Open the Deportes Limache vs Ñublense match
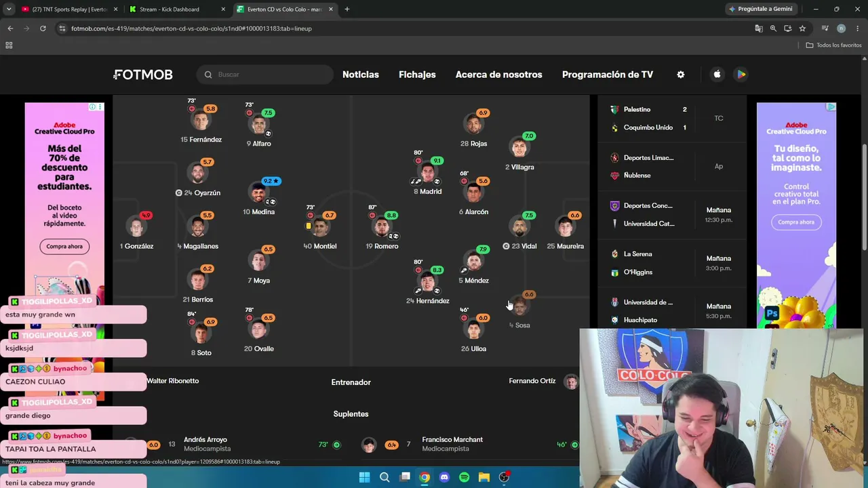The width and height of the screenshot is (868, 488). click(x=671, y=167)
